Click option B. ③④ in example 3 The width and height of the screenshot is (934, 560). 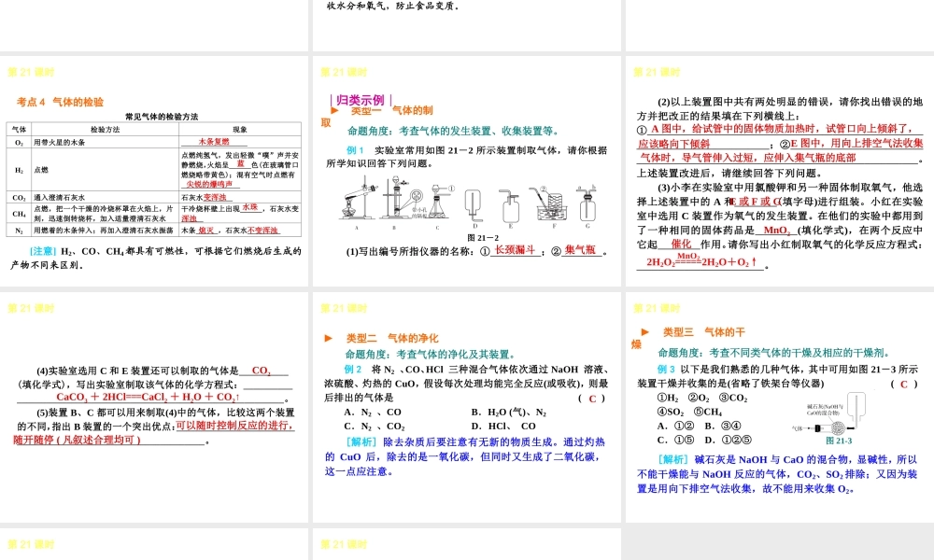[x=723, y=427]
